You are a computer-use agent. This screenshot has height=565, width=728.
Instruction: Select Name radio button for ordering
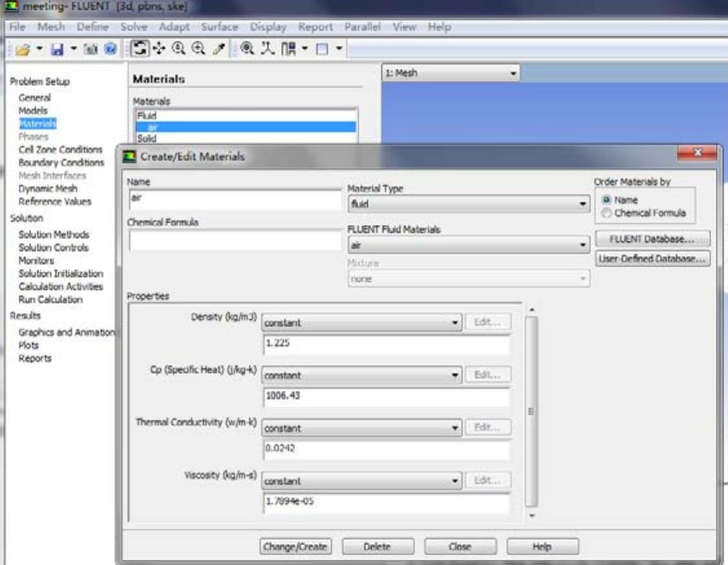point(607,201)
